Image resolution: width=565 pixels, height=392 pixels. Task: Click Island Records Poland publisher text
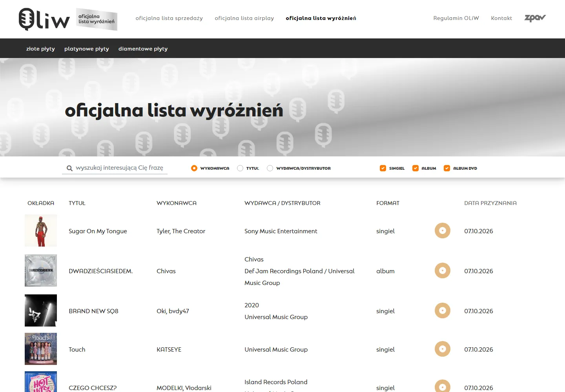click(x=276, y=382)
